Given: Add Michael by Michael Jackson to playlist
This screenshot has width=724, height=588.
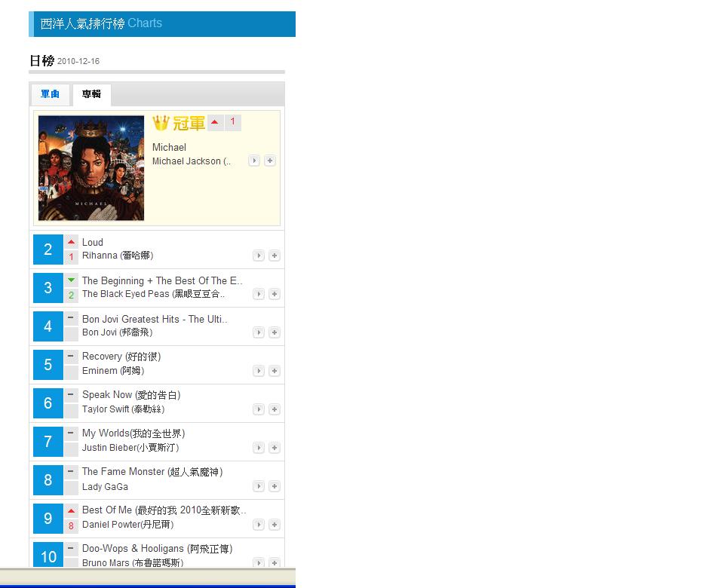Looking at the screenshot, I should [x=269, y=161].
